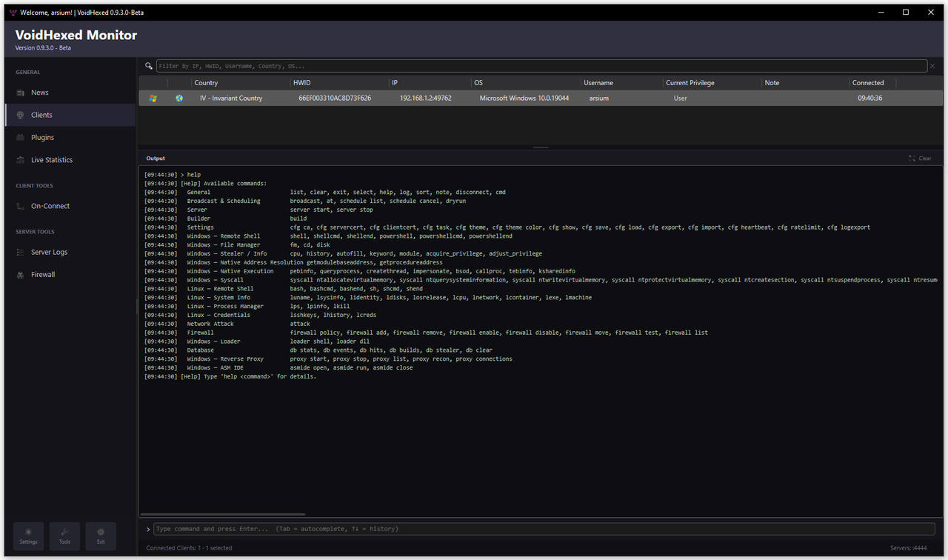Click the Connected column header
This screenshot has height=560, width=948.
point(872,83)
